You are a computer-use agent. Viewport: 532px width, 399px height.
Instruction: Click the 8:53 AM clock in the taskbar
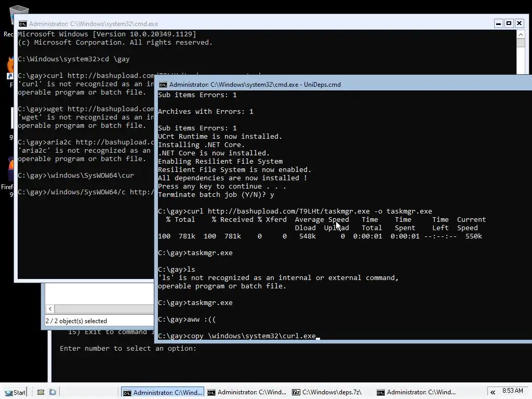(513, 391)
